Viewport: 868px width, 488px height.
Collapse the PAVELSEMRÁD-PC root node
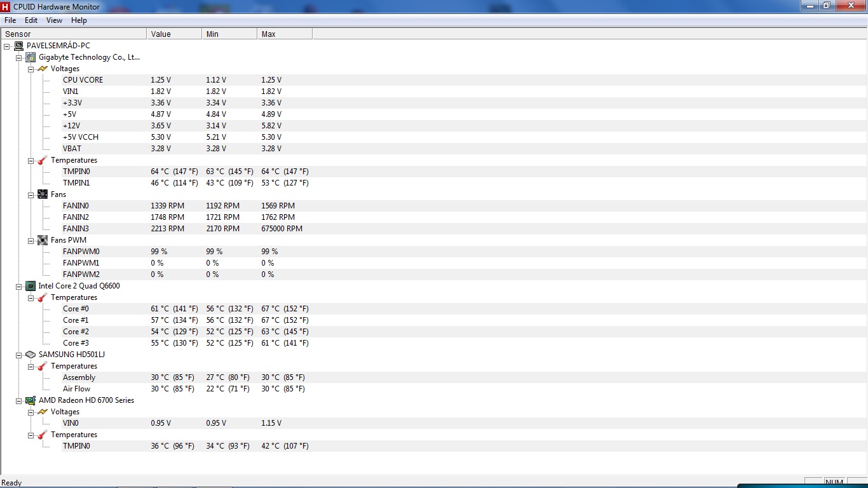[7, 46]
